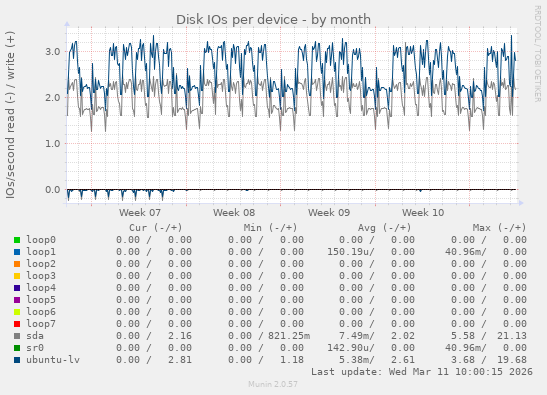Click the Min (-/+) column header
Screen dimensions: 547x395
coord(270,228)
